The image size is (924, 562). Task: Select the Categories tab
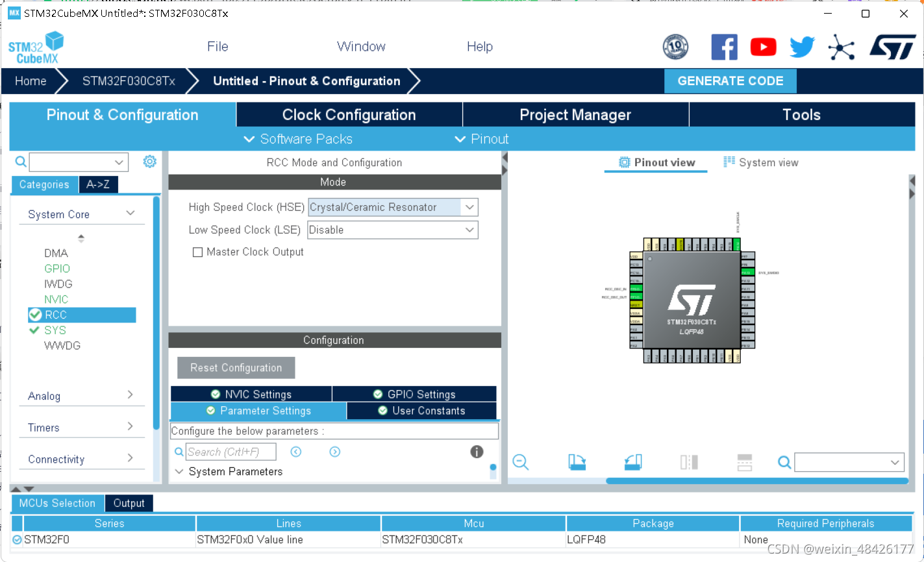point(44,185)
